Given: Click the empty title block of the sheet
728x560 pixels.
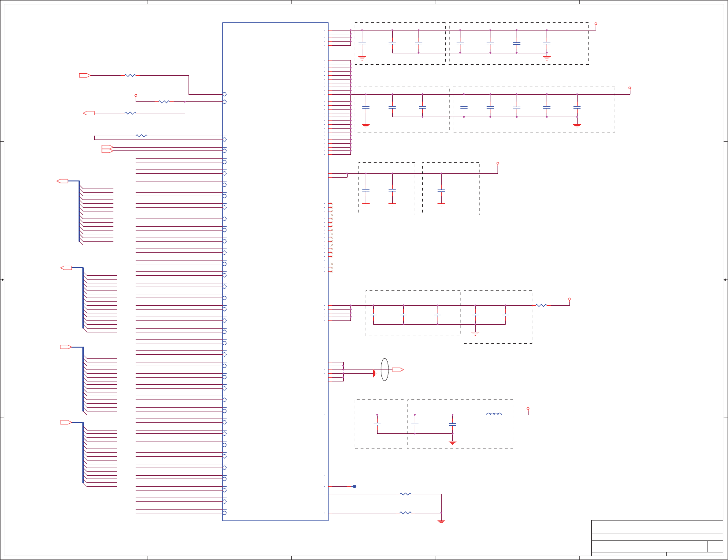Looking at the screenshot, I should point(657,538).
